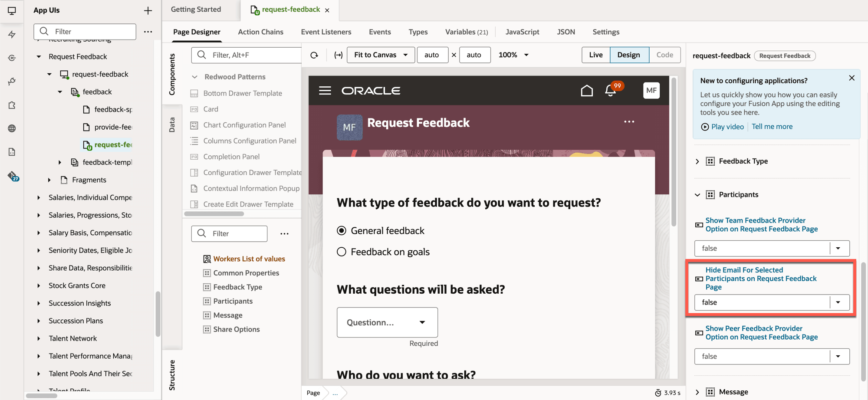This screenshot has height=400, width=868.
Task: Open Services via the plug icon
Action: coord(12,81)
